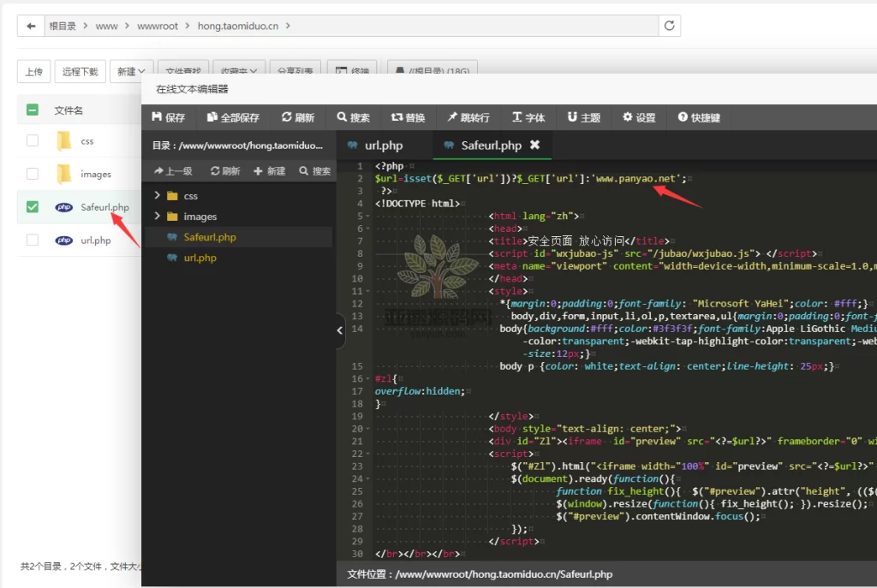The height and width of the screenshot is (588, 877).
Task: Open the Font settings
Action: 528,117
